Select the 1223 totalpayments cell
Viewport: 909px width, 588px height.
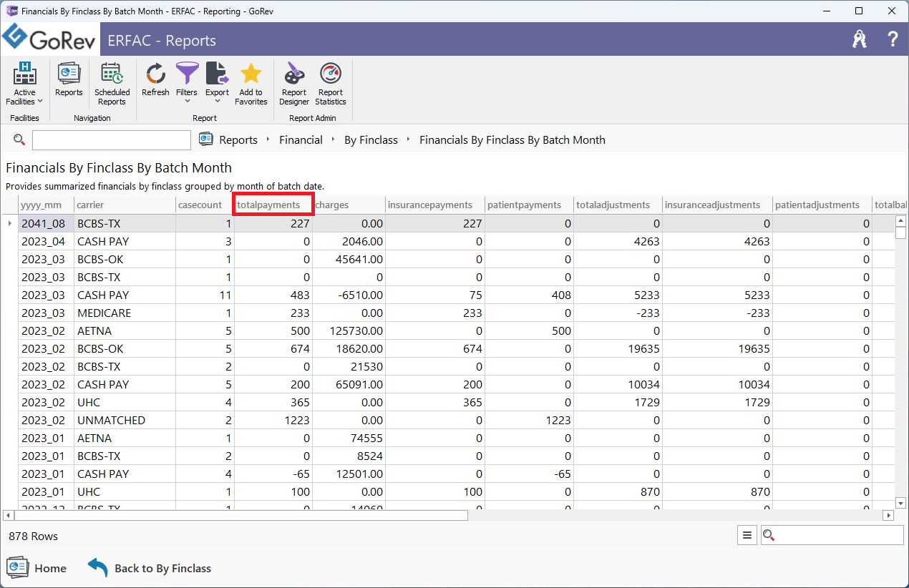(x=273, y=420)
